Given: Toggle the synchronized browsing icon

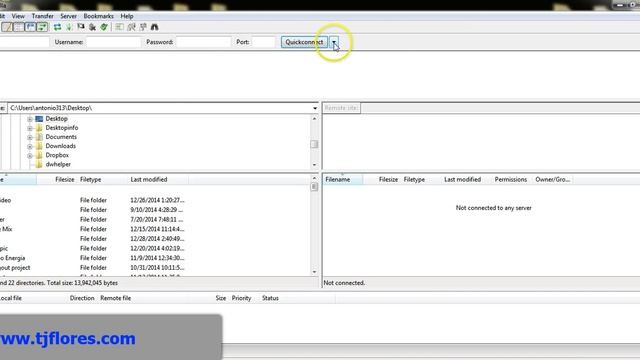Looking at the screenshot, I should click(143, 27).
